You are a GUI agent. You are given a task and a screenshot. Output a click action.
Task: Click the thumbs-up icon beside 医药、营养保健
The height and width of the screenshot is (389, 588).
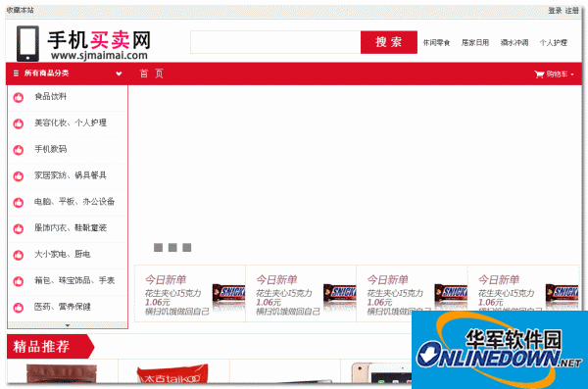click(19, 308)
